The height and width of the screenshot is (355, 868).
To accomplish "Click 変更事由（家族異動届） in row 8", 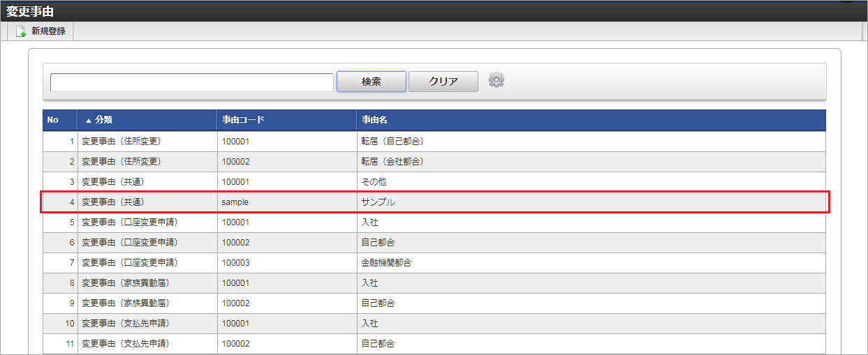I will click(126, 283).
